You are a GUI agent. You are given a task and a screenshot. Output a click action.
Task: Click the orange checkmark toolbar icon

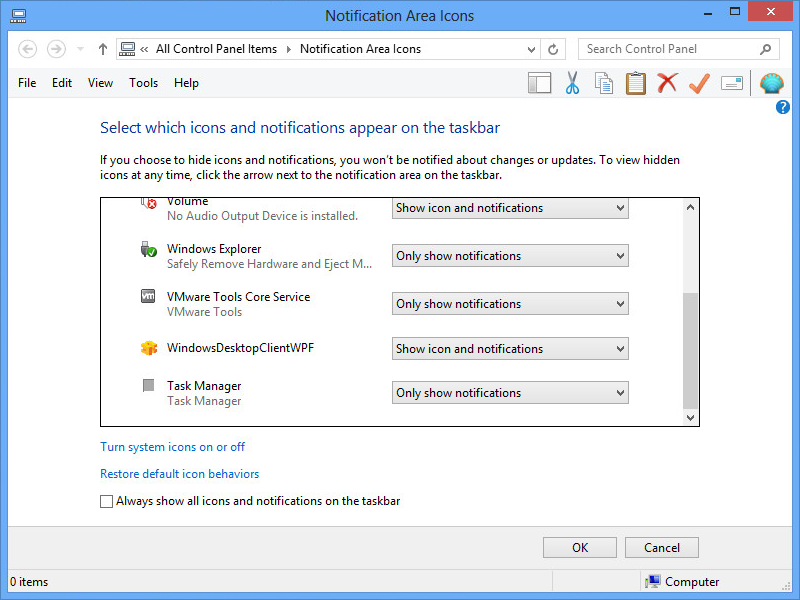pyautogui.click(x=699, y=83)
